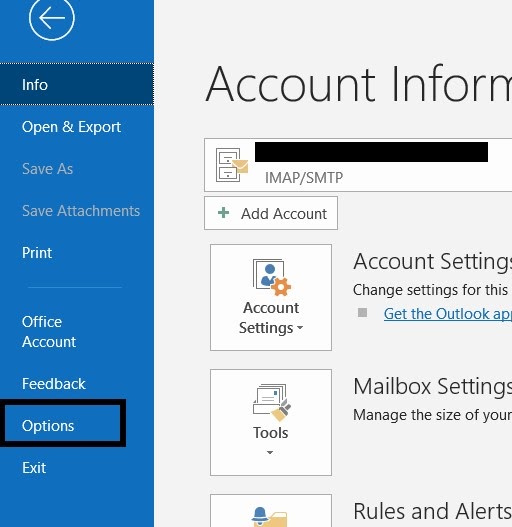The width and height of the screenshot is (512, 527).
Task: Click the 'Manage the size of your' text
Action: click(432, 415)
